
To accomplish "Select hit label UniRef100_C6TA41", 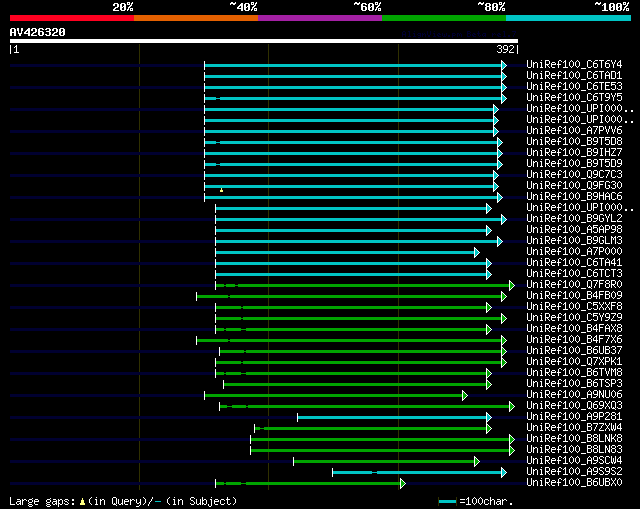I will 574,263.
